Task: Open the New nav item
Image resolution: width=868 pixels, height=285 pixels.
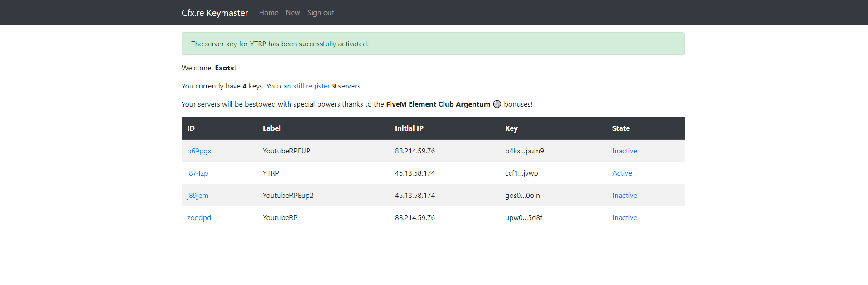Action: (x=293, y=13)
